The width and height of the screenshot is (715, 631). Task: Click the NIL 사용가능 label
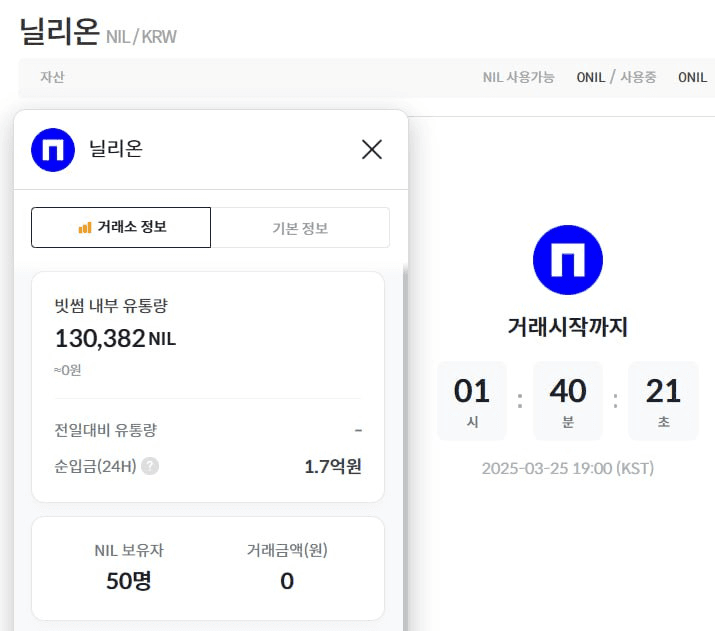pos(518,77)
